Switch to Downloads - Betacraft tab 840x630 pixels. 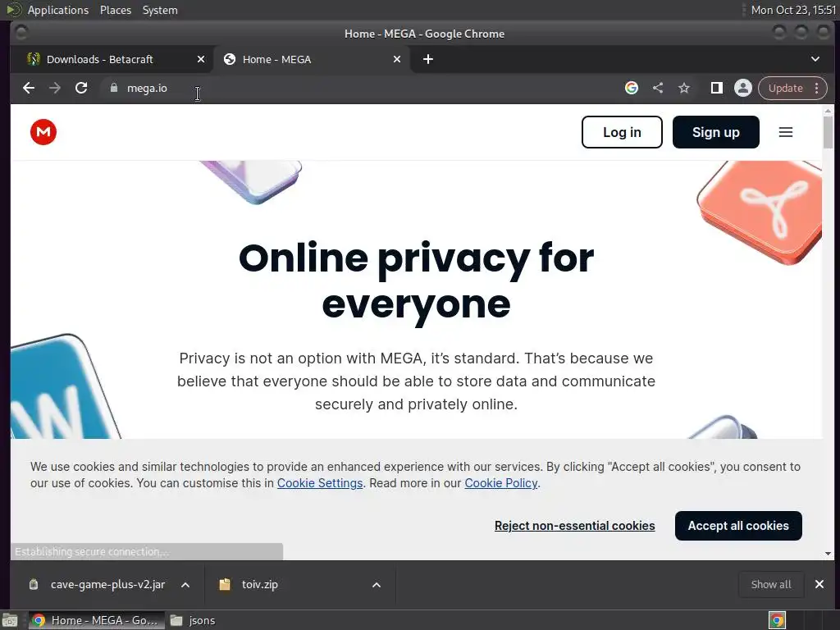tap(112, 59)
